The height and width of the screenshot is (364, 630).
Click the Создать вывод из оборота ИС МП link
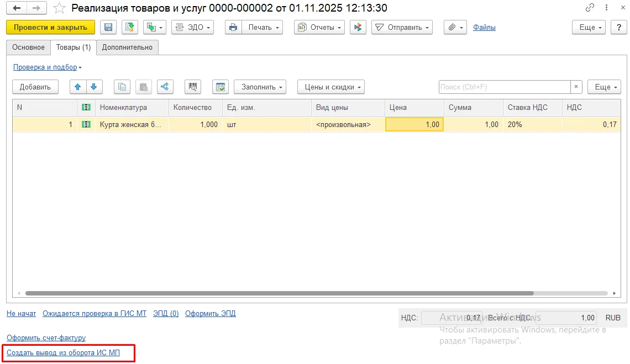click(63, 353)
